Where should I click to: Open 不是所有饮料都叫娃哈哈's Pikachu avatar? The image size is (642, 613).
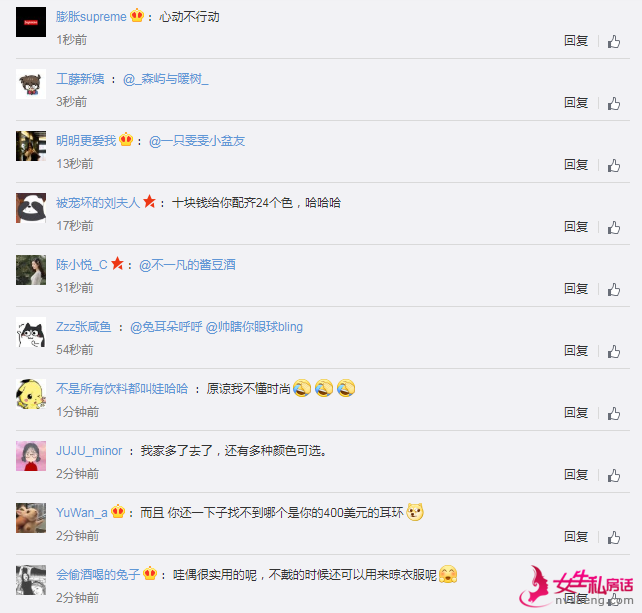coord(31,394)
